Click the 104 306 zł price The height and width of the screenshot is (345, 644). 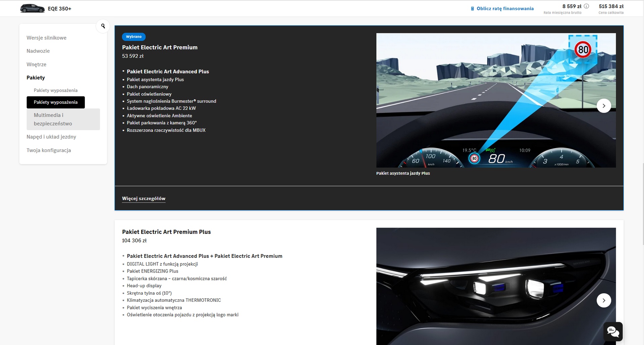(x=134, y=241)
